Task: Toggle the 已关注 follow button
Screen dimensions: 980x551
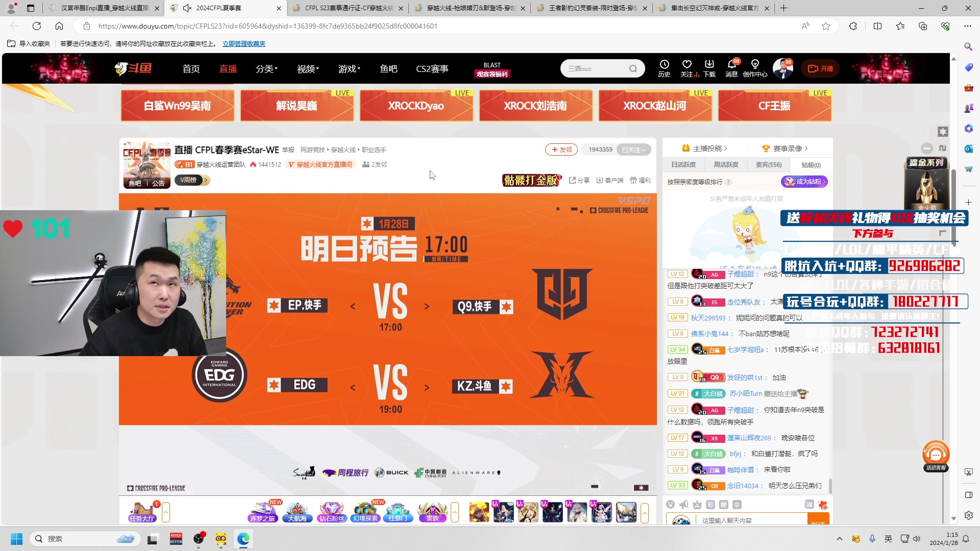Action: pyautogui.click(x=634, y=149)
